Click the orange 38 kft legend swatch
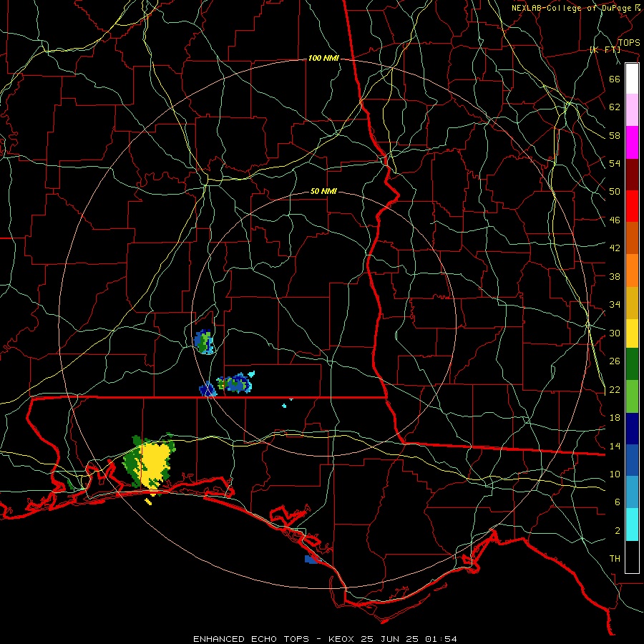The image size is (644, 644). click(632, 270)
